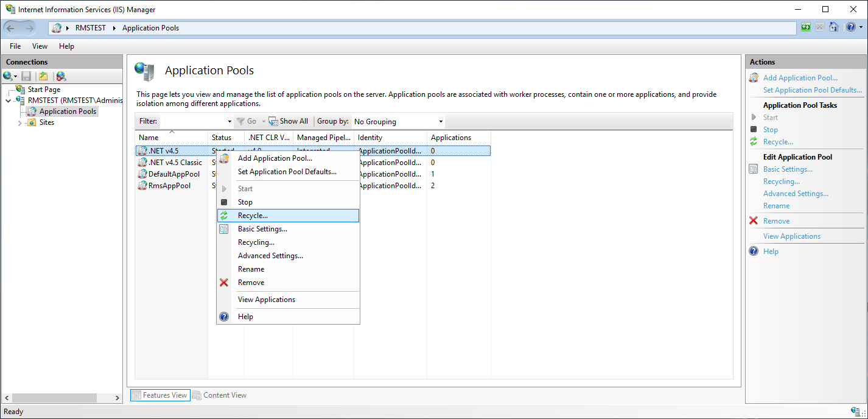Click the black Stop square icon in the Actions pane
The width and height of the screenshot is (868, 419).
point(754,130)
